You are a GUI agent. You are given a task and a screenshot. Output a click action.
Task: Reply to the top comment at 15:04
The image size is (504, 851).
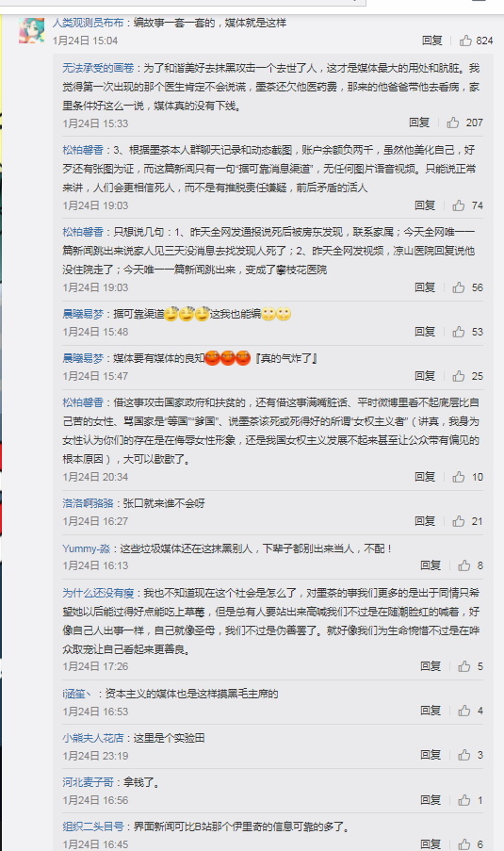tap(432, 41)
